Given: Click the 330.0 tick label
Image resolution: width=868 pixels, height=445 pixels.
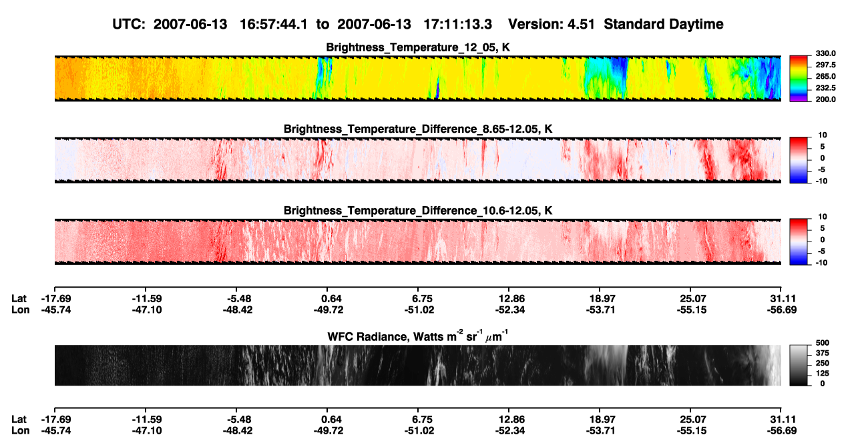Looking at the screenshot, I should coord(826,53).
